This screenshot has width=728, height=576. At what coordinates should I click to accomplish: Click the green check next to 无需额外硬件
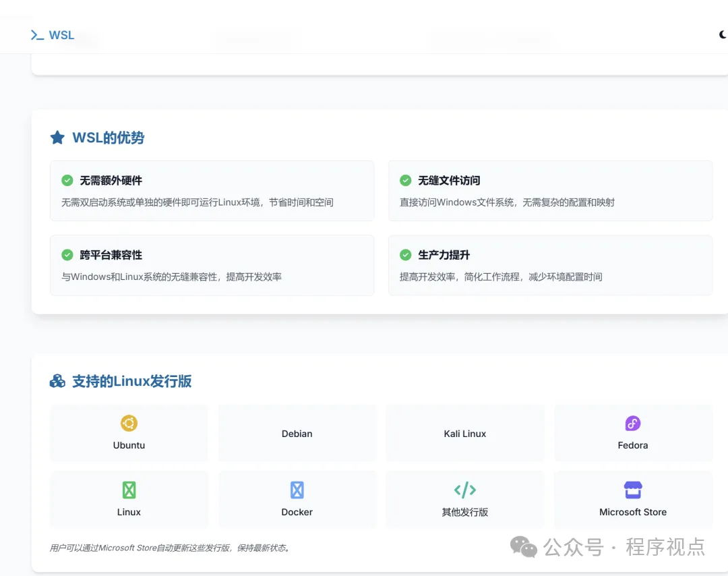[x=67, y=180]
